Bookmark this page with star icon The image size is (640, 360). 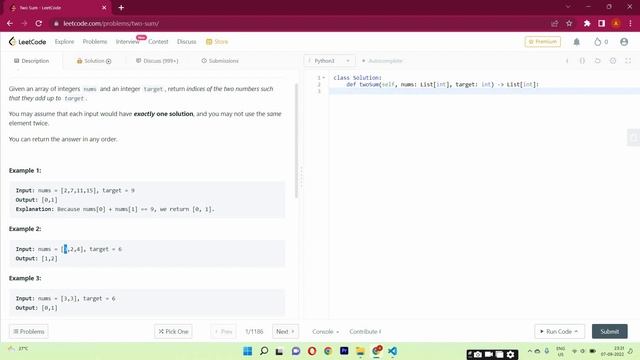pos(569,24)
